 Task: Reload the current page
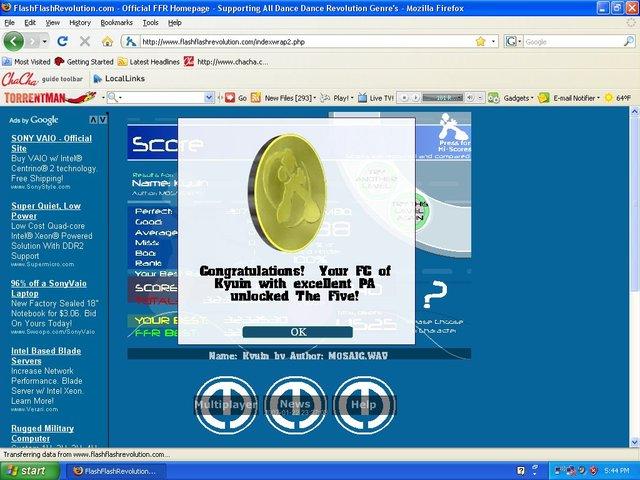coord(62,41)
